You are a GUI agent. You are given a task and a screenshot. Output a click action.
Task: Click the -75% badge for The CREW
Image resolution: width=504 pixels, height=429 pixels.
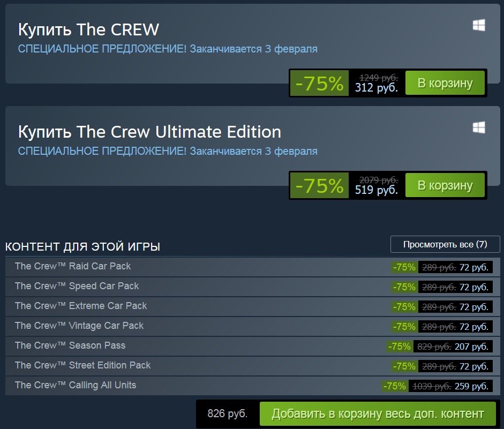coord(319,83)
